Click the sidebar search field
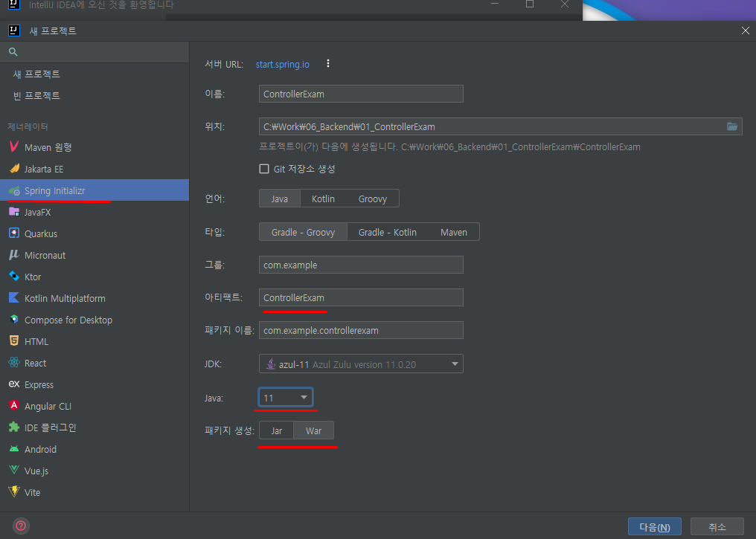The image size is (756, 539). point(94,52)
